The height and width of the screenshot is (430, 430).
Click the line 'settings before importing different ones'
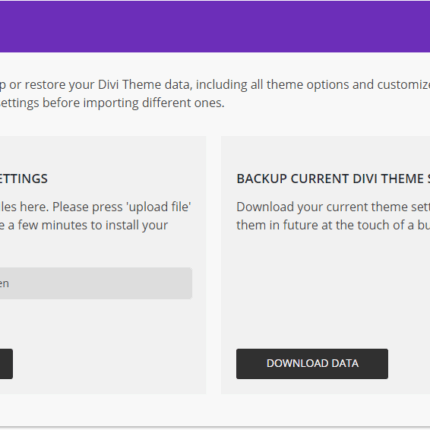click(x=112, y=103)
